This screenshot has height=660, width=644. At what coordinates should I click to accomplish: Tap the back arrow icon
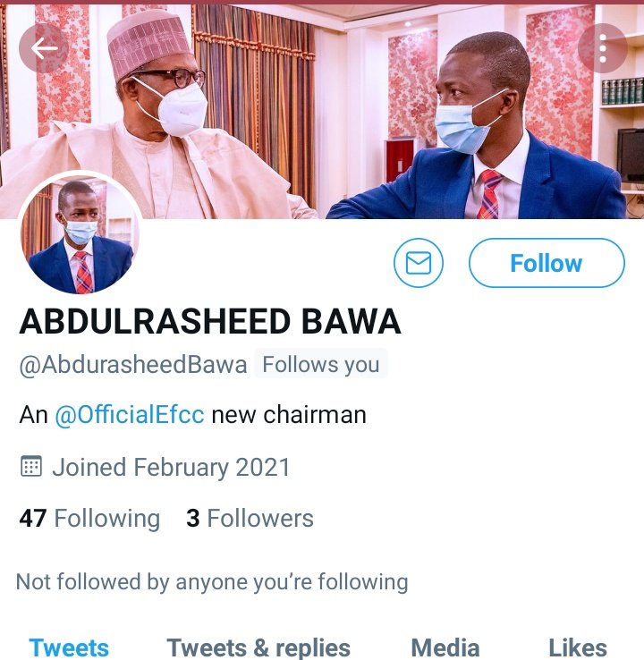(x=45, y=48)
